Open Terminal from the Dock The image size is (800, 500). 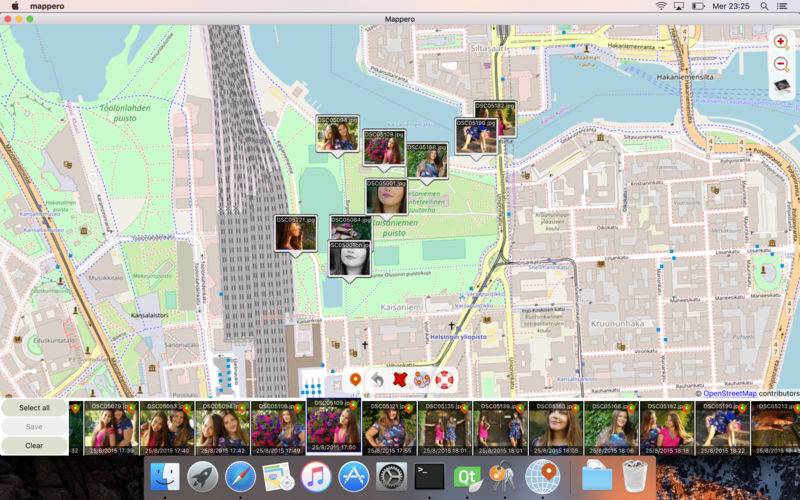click(x=429, y=476)
